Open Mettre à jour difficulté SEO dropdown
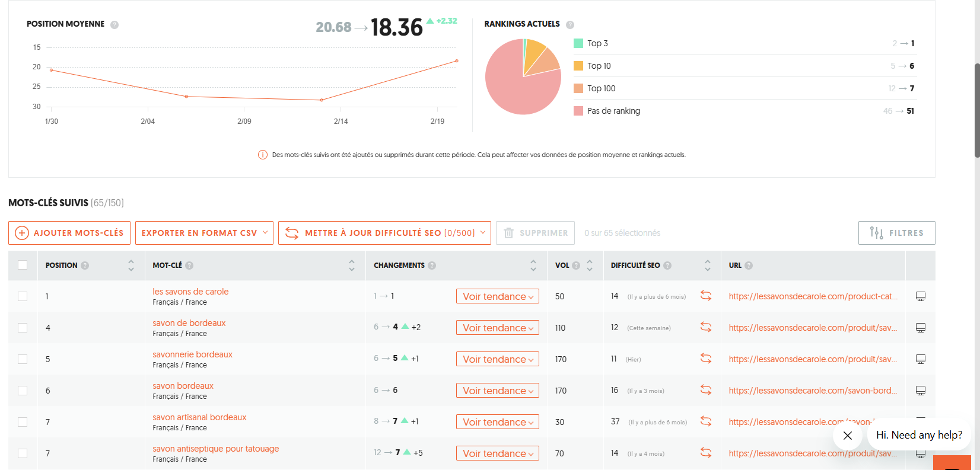980x470 pixels. pyautogui.click(x=385, y=233)
